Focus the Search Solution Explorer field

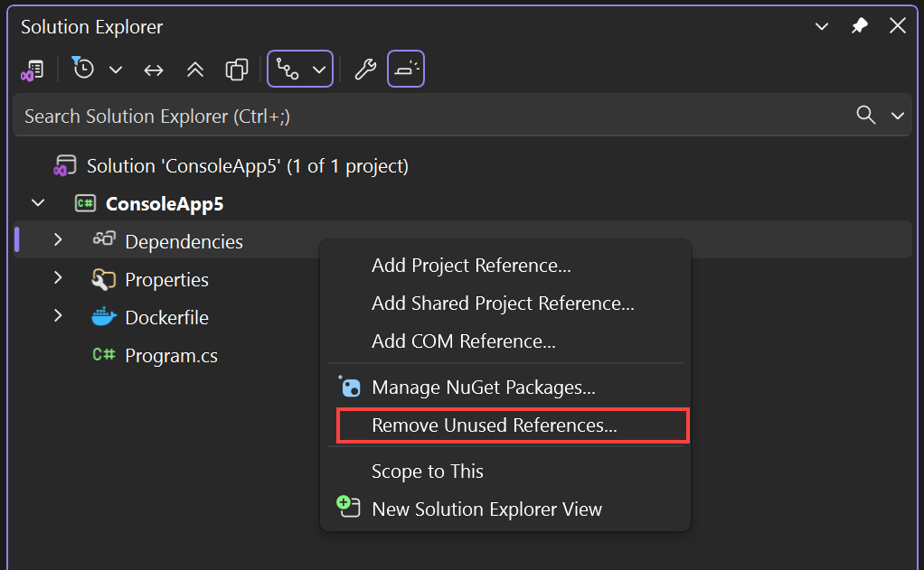point(463,116)
